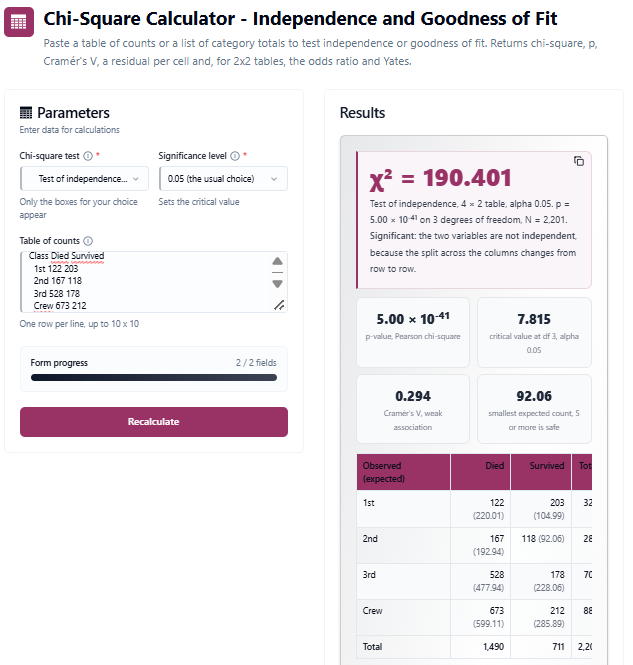633x665 pixels.
Task: Click the p-value result card
Action: pos(413,332)
